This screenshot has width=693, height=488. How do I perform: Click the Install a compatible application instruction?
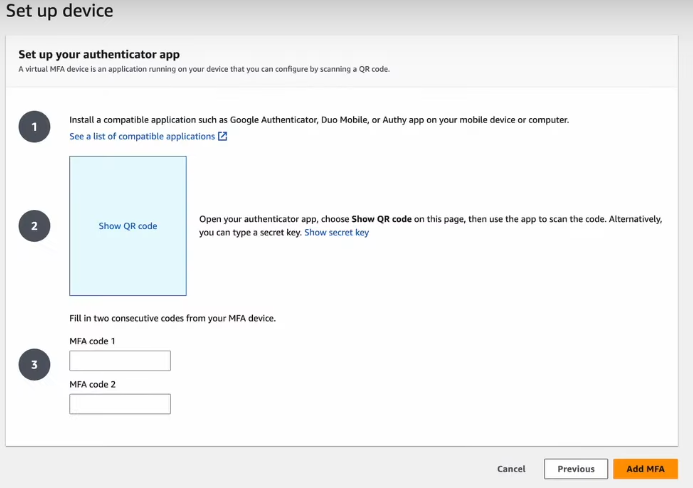pos(318,120)
